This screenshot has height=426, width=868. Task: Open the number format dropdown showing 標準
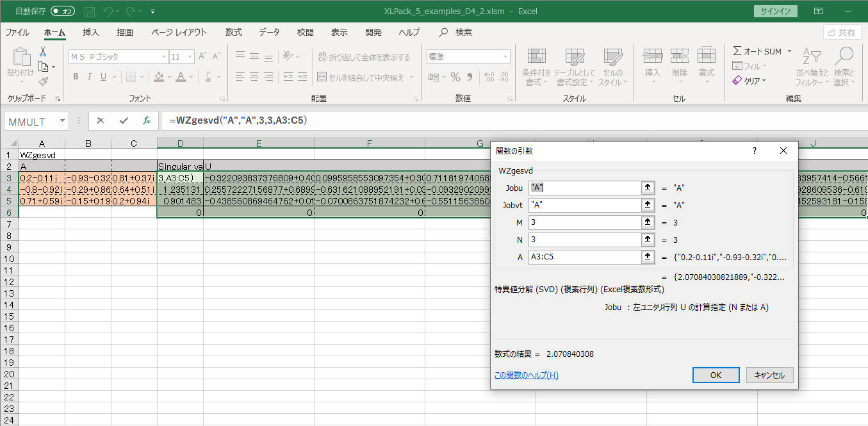point(505,57)
